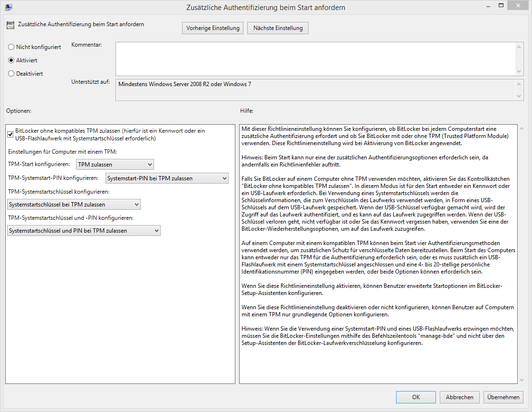Click the 'Nächste Einstellung' button
Image resolution: width=532 pixels, height=412 pixels.
pyautogui.click(x=278, y=28)
